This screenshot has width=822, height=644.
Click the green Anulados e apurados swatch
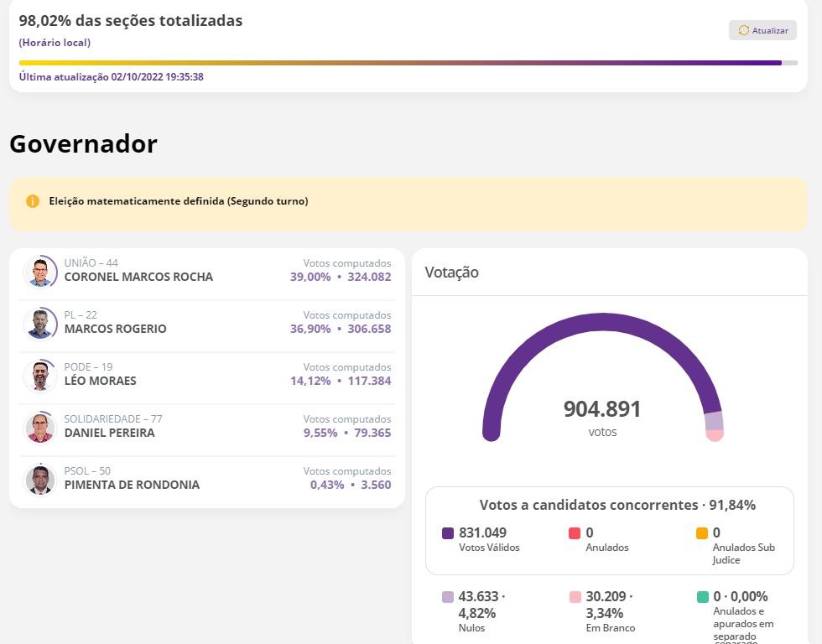tap(703, 597)
